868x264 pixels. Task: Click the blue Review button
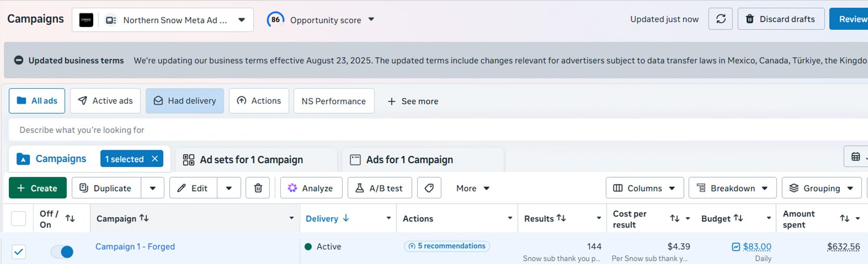coord(849,19)
